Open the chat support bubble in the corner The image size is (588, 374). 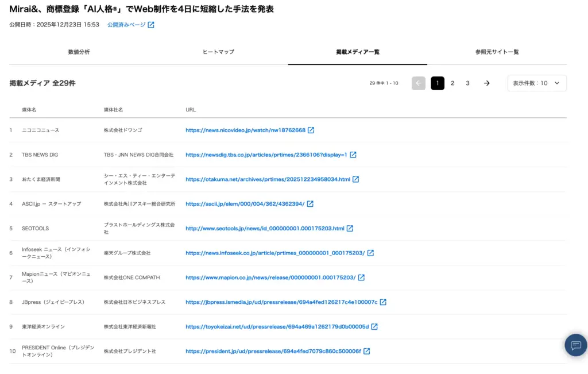576,345
